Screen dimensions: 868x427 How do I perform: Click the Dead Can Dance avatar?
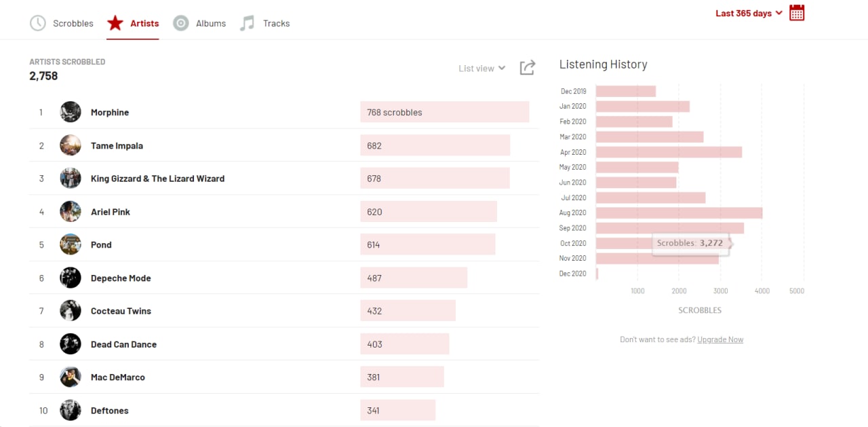point(71,344)
